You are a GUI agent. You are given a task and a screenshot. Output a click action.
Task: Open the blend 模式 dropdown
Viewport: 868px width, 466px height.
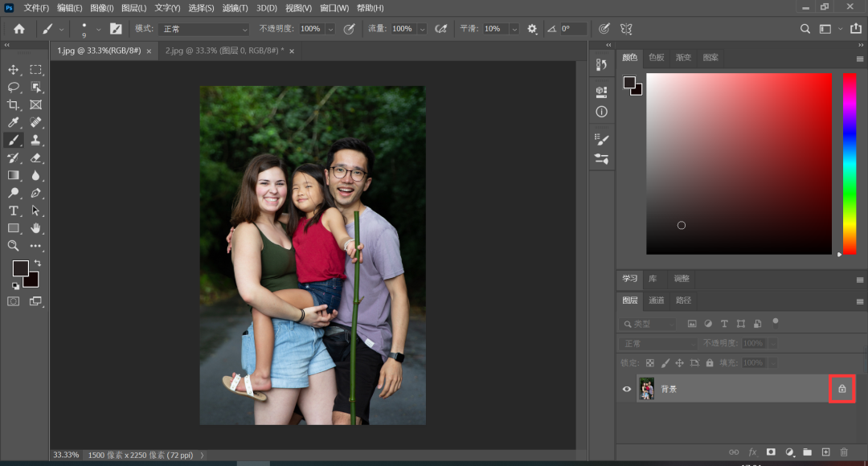coord(203,29)
